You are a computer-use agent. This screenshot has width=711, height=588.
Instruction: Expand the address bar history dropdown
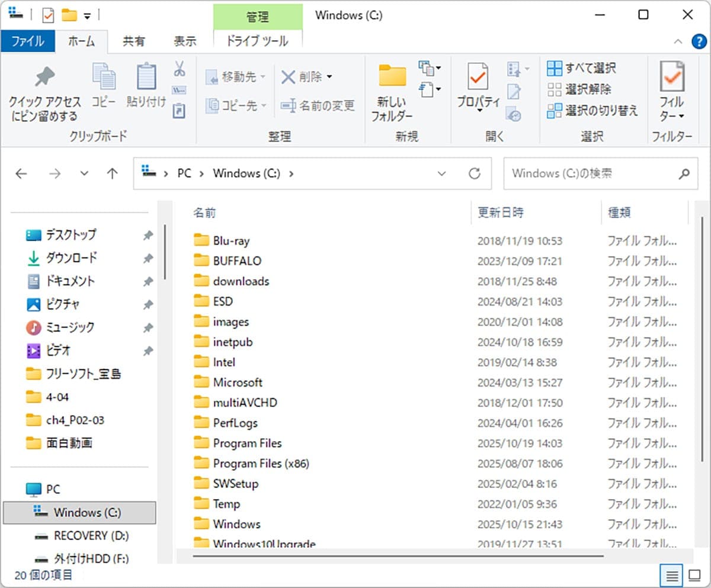[x=441, y=173]
